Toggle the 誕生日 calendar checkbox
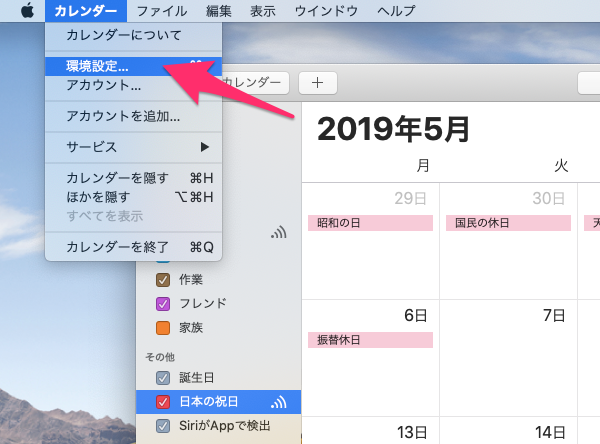Screen dimensions: 600x444 (x=163, y=378)
